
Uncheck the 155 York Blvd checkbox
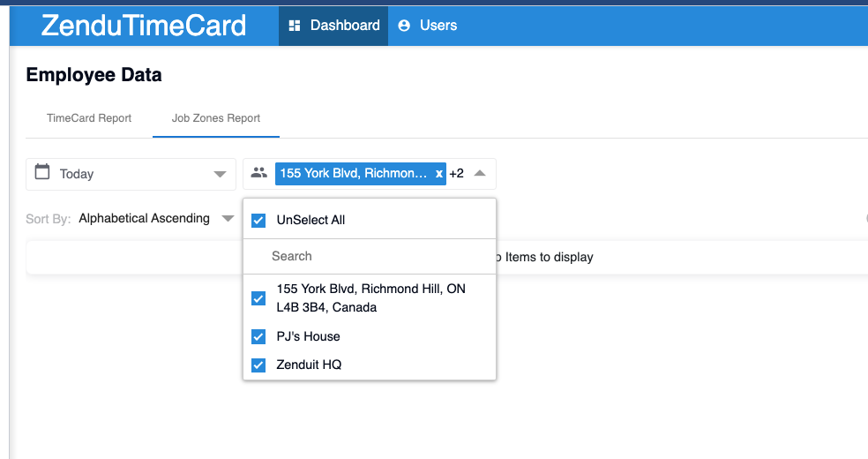pyautogui.click(x=258, y=298)
